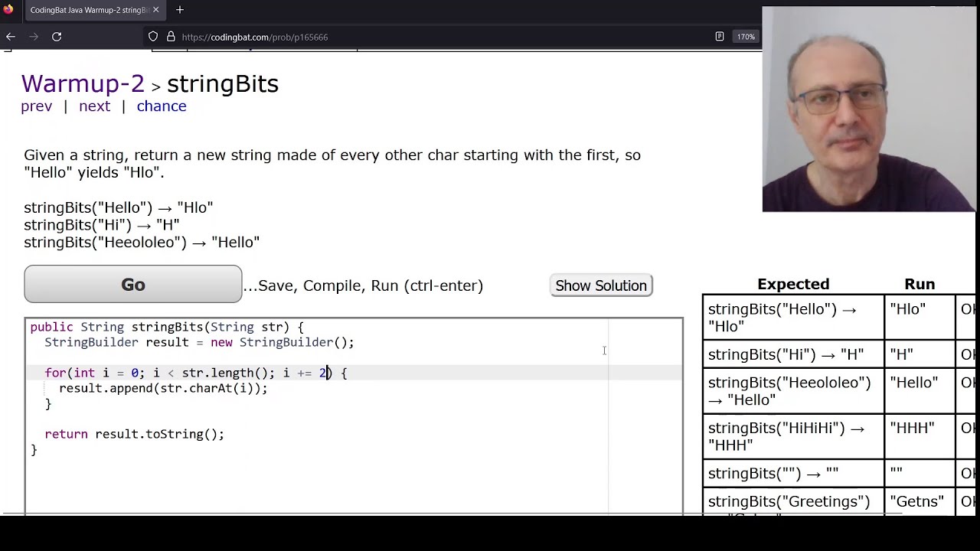This screenshot has width=980, height=551.
Task: Click the webcam video overlay
Action: [x=869, y=109]
